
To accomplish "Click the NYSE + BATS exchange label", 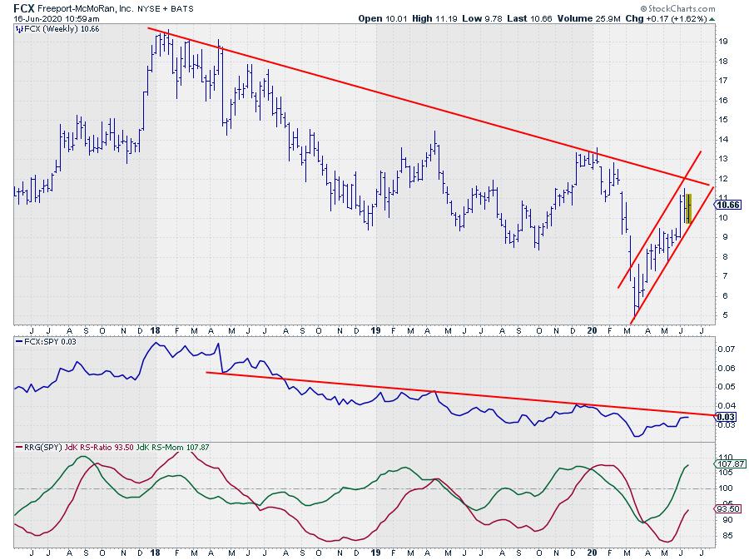I will click(x=166, y=8).
